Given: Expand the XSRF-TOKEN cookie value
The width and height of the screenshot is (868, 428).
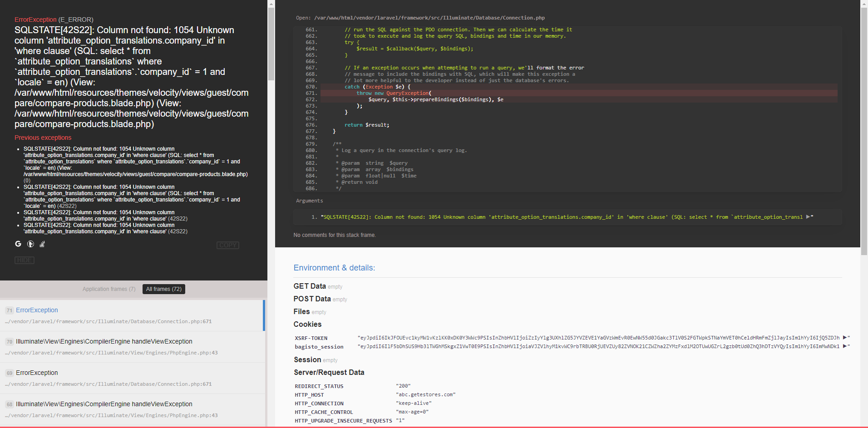Looking at the screenshot, I should click(845, 338).
